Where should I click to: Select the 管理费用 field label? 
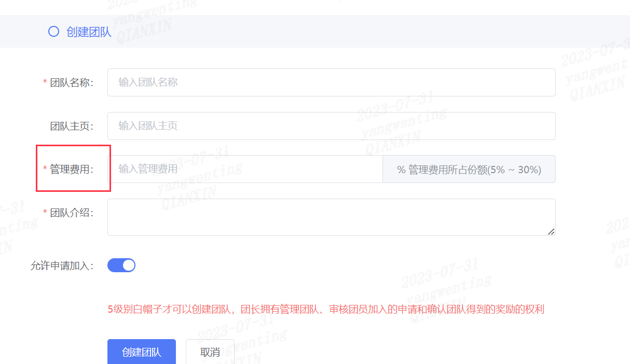[x=71, y=169]
